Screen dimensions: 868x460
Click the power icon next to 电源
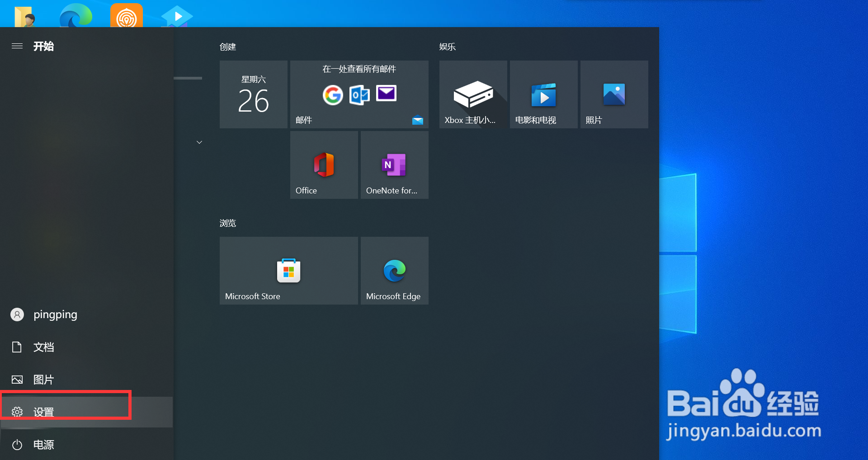coord(17,445)
